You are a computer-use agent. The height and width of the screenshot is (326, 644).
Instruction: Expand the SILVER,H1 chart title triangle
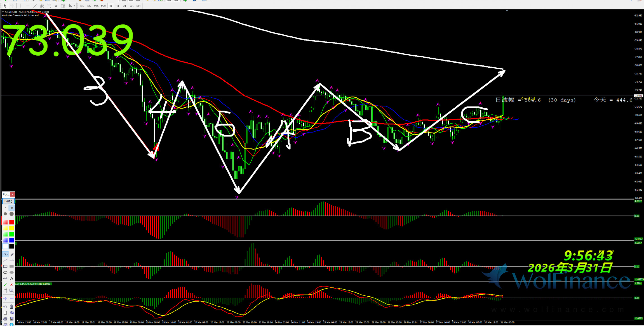(x=3, y=12)
